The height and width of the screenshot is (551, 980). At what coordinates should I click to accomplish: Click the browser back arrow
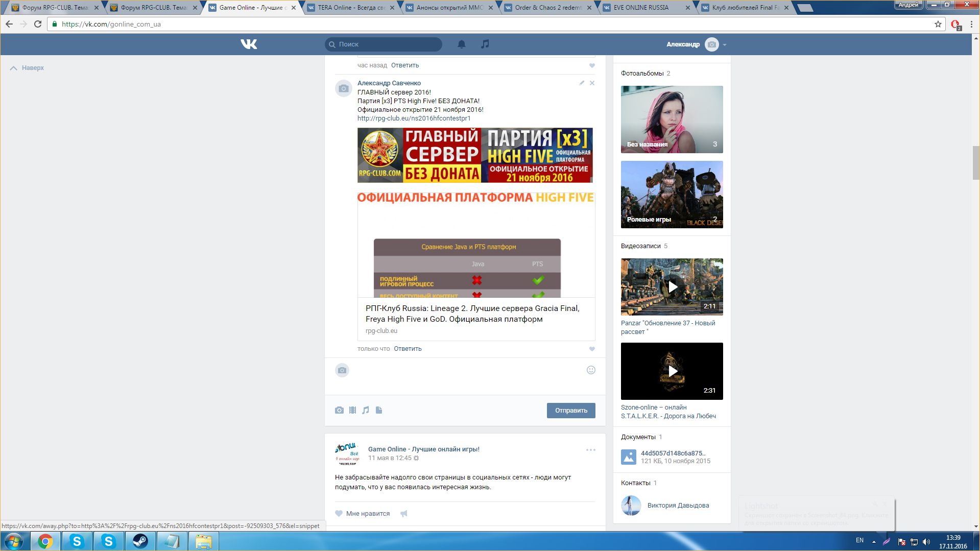click(9, 24)
